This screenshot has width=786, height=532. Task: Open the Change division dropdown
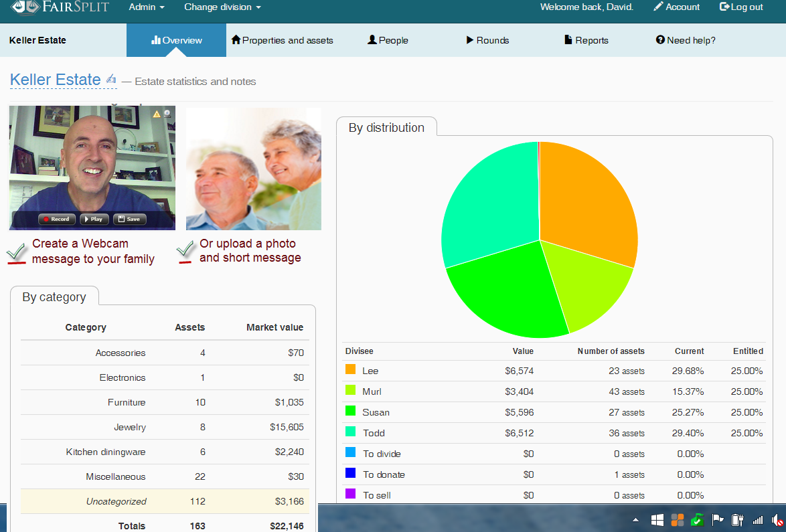[x=222, y=7]
